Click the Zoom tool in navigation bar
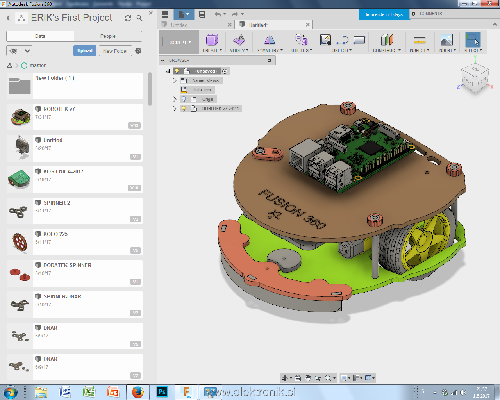500x400 pixels. coord(318,378)
